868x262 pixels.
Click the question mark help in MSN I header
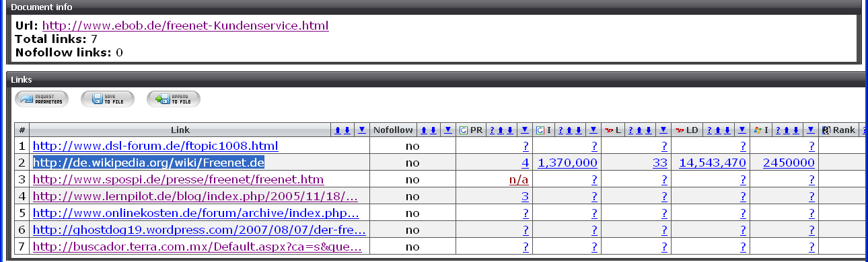779,130
